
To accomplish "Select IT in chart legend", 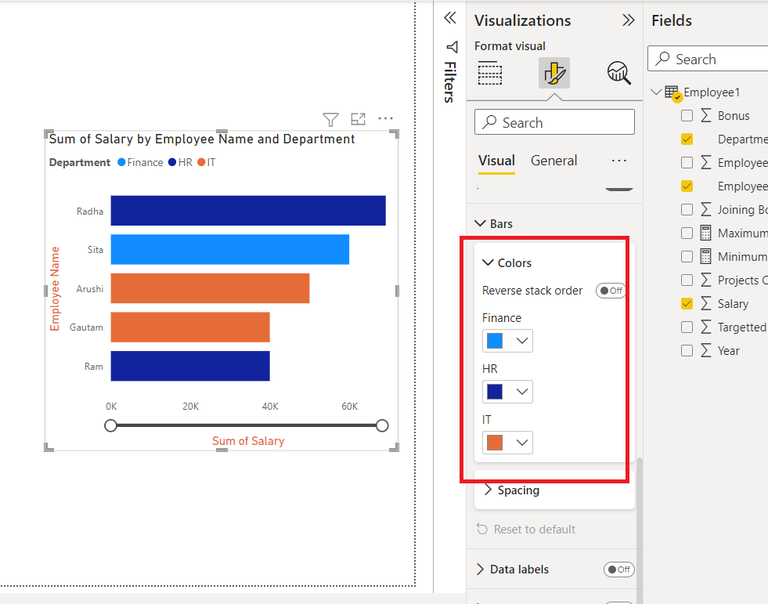I will coord(206,163).
